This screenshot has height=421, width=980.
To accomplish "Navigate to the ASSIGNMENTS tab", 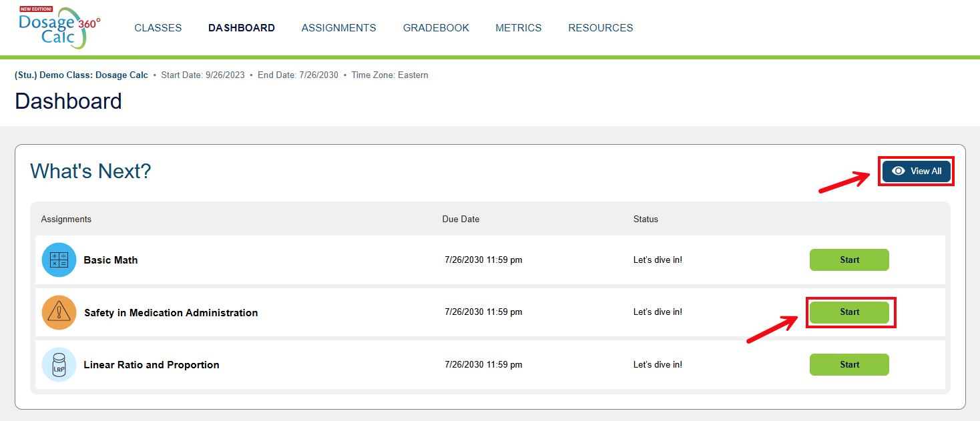I will tap(338, 27).
